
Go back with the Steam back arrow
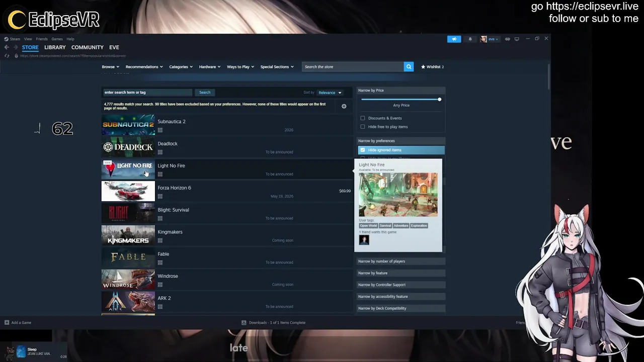point(7,47)
